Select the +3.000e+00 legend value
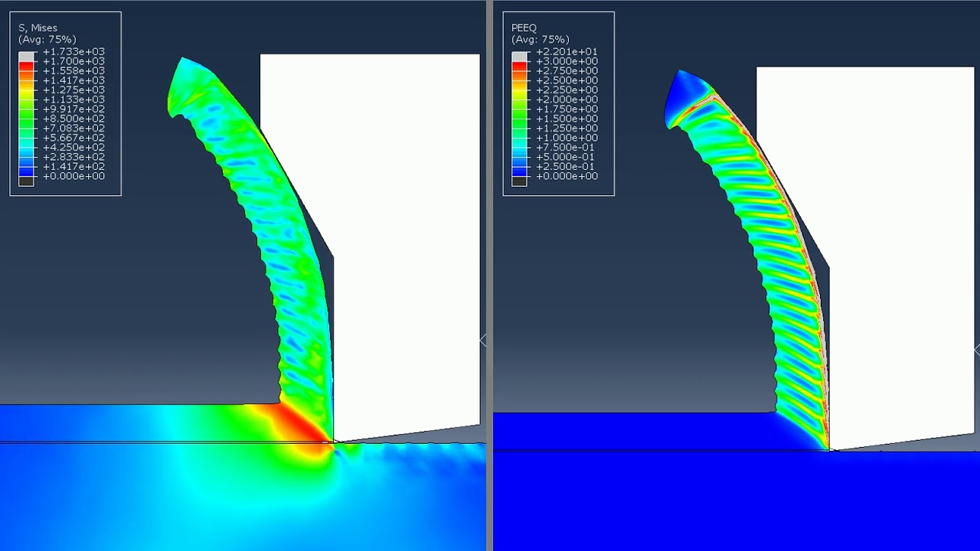Viewport: 980px width, 551px height. (x=567, y=61)
